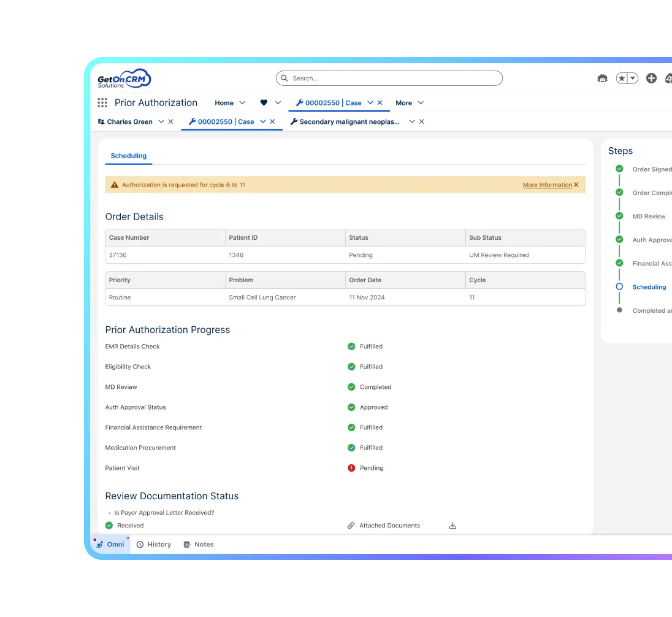This screenshot has height=617, width=672.
Task: Click the global add plus icon
Action: click(651, 79)
